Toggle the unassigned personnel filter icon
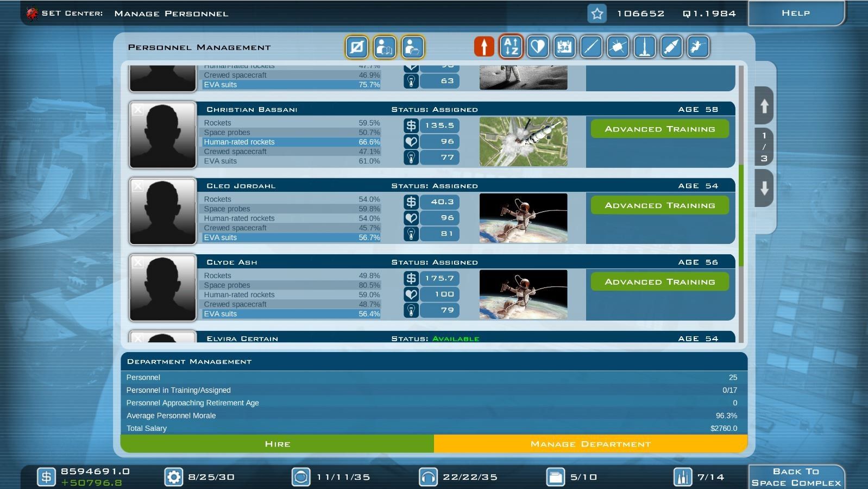 [357, 47]
